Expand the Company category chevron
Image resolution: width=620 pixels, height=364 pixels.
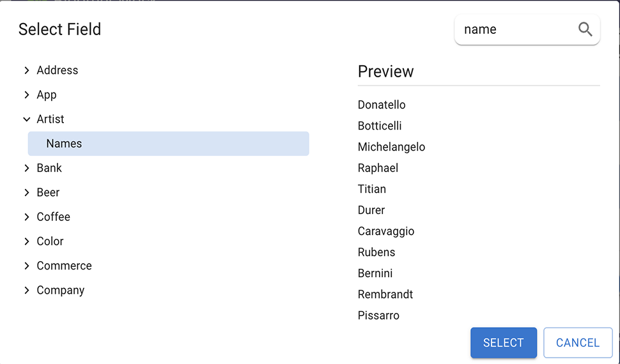(x=27, y=291)
